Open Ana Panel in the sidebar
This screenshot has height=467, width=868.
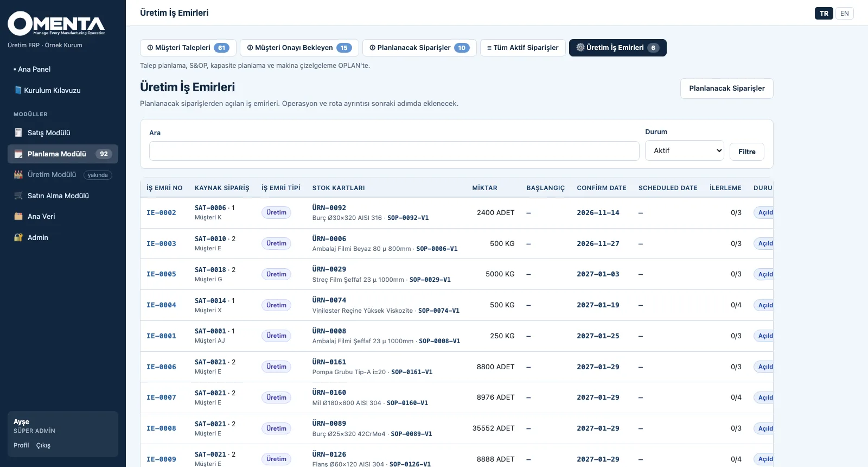click(63, 69)
